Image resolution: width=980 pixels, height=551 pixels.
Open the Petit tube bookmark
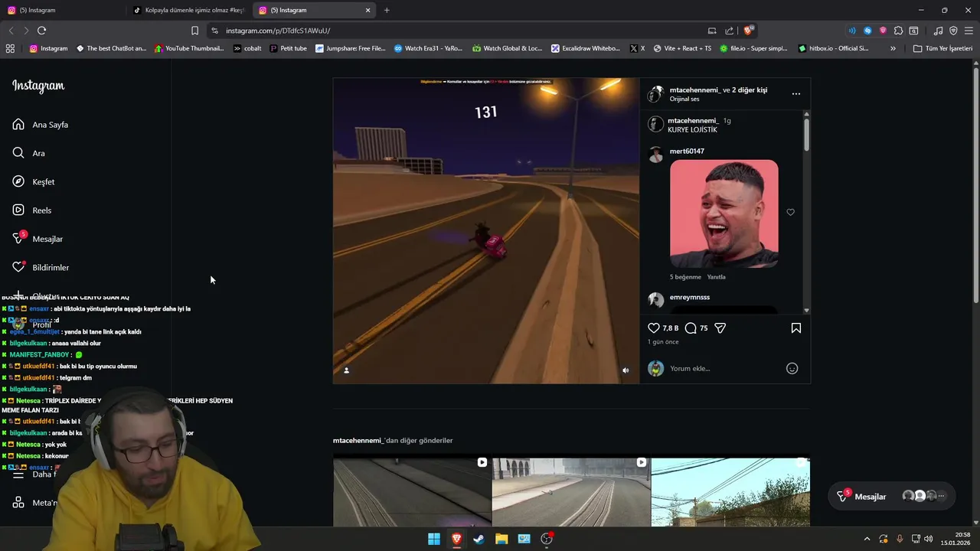click(288, 48)
